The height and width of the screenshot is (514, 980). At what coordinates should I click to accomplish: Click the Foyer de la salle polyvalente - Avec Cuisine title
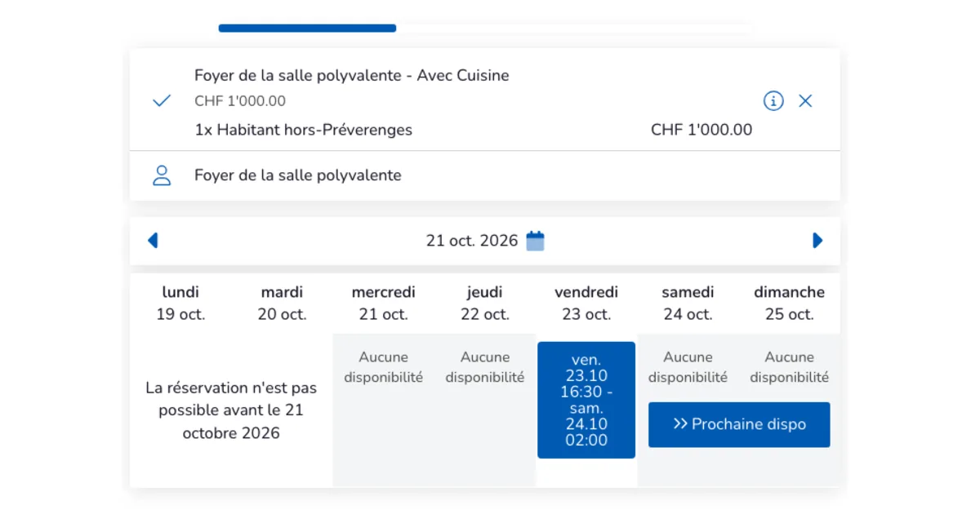pyautogui.click(x=352, y=75)
